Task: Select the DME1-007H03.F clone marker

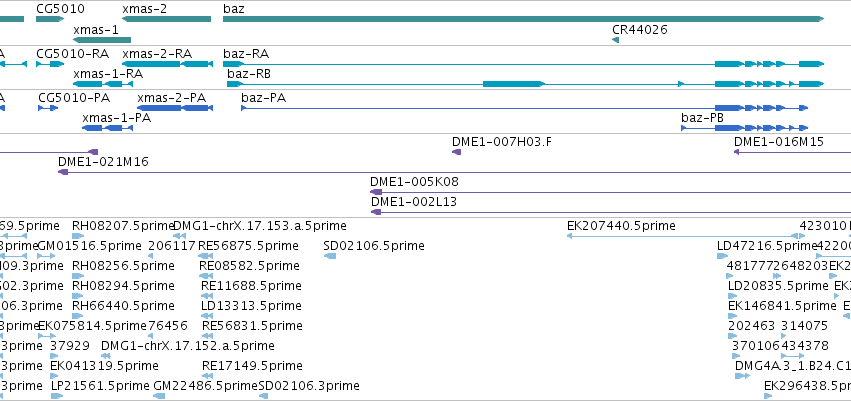Action: tap(456, 152)
